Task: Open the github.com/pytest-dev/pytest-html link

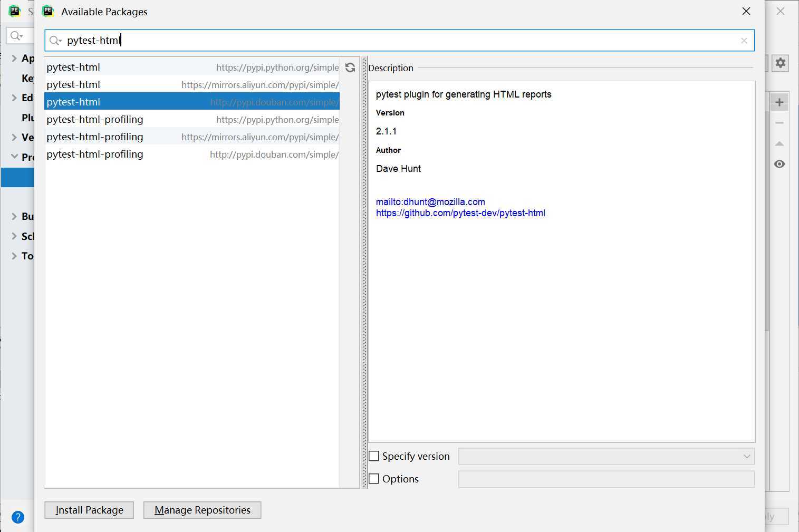Action: pyautogui.click(x=460, y=213)
